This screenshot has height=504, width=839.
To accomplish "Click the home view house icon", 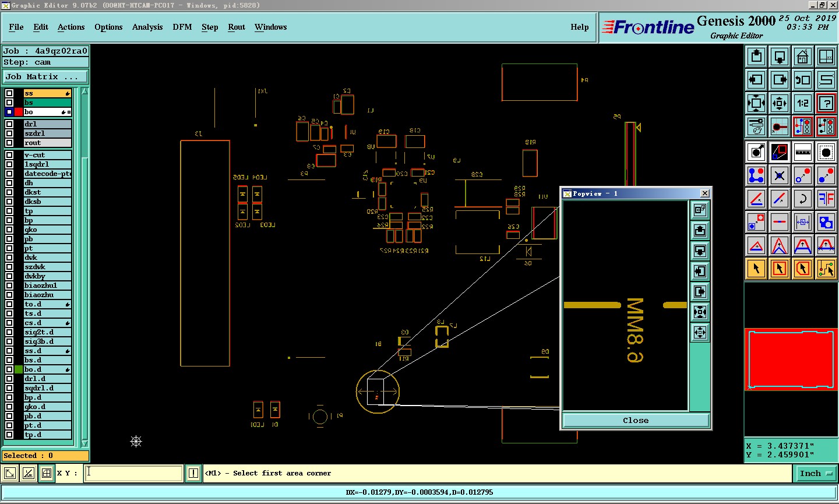I will tap(803, 57).
